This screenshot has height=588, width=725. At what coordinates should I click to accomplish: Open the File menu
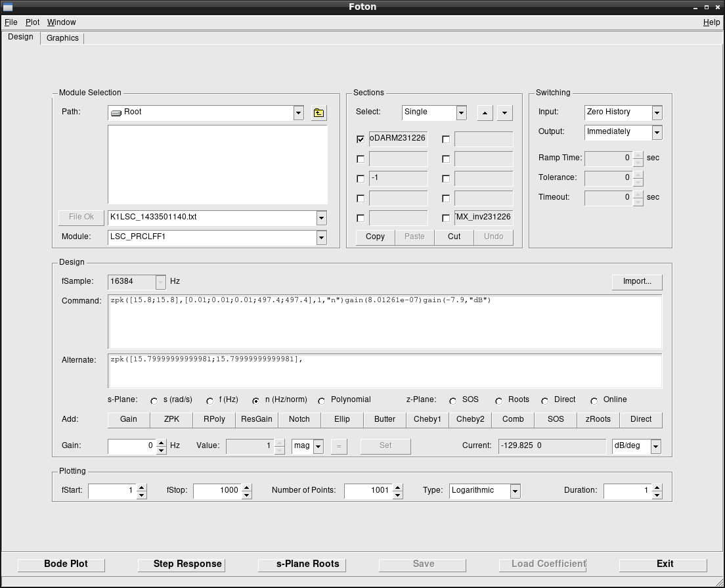11,22
